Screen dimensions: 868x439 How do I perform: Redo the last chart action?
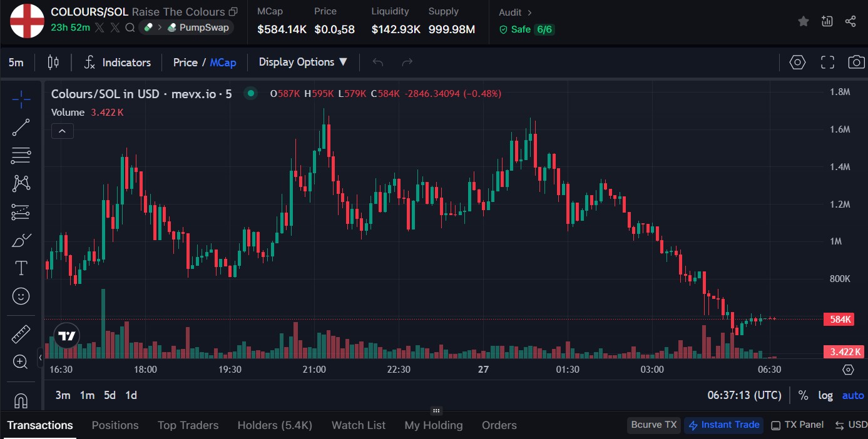coord(407,62)
